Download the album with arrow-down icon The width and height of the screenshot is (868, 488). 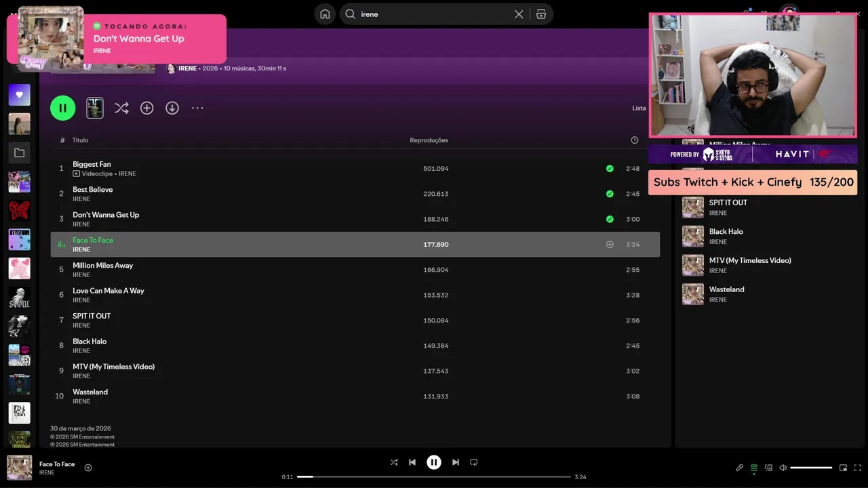click(172, 108)
